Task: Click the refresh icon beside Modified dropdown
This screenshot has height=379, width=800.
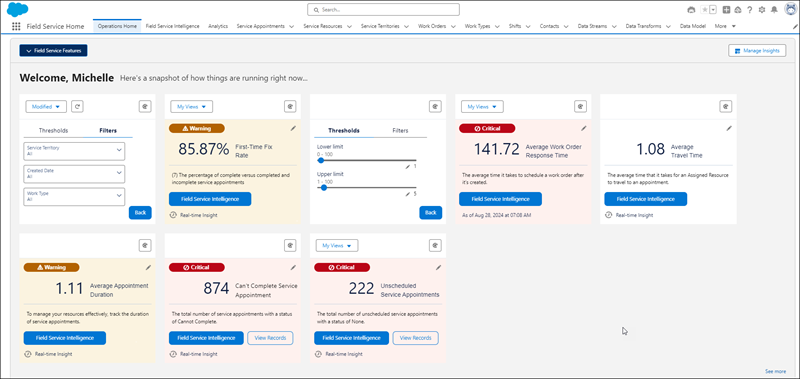Action: coord(77,107)
